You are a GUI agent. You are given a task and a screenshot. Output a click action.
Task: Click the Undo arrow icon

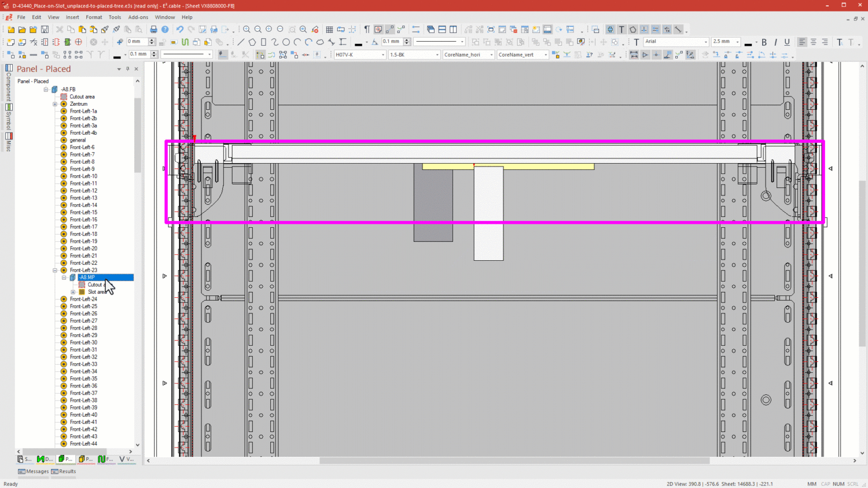tap(180, 29)
